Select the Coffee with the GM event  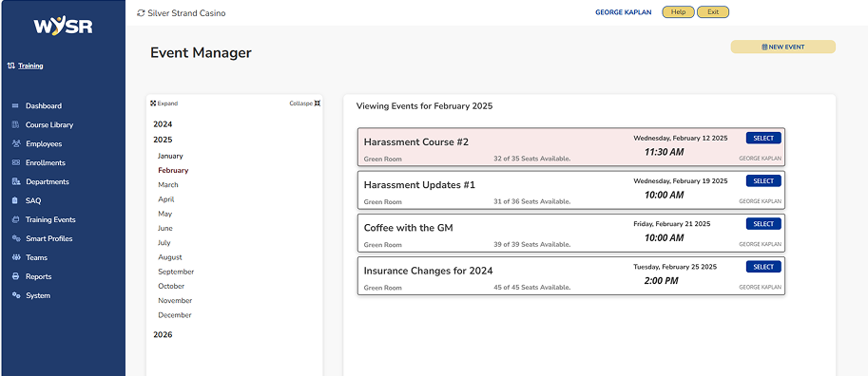point(763,224)
